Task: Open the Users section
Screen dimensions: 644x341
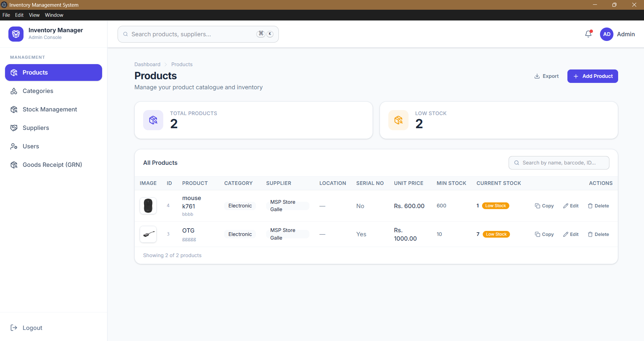Action: (53, 146)
